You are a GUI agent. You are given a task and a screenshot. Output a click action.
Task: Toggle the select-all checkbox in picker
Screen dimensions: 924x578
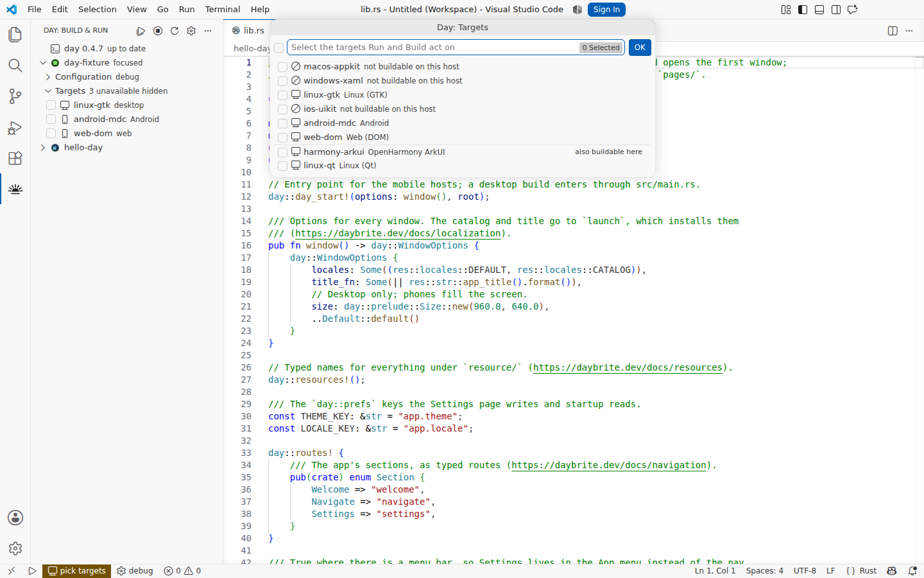point(278,48)
